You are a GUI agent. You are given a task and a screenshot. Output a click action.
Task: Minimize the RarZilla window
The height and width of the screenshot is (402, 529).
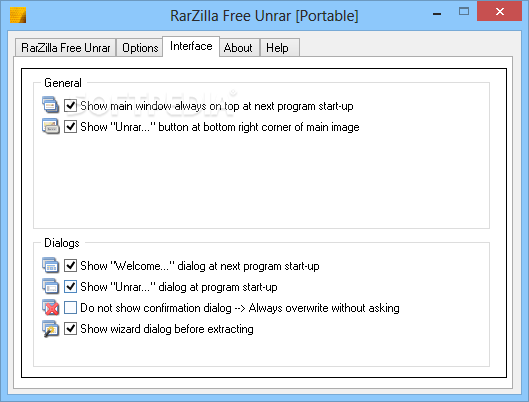pos(437,14)
